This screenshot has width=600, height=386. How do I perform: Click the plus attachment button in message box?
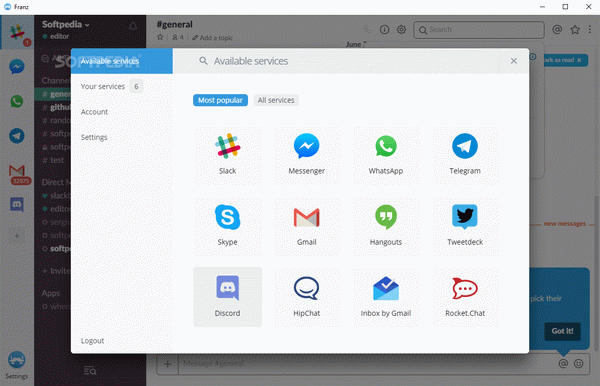[167, 364]
